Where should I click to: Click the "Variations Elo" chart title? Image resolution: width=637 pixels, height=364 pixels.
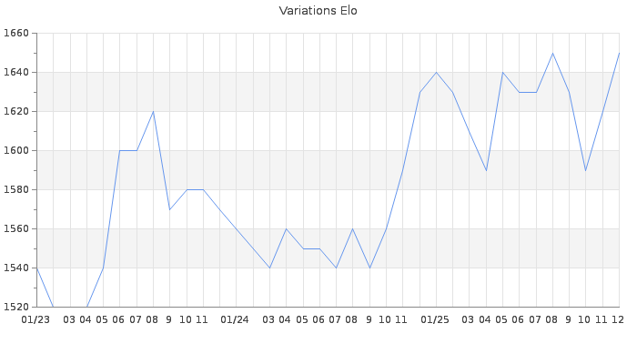(x=318, y=11)
